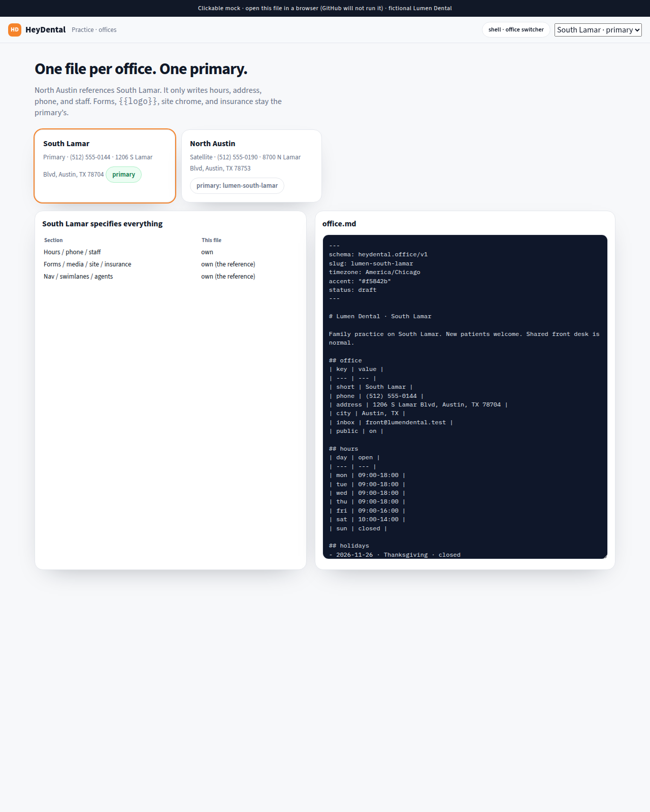The image size is (650, 812).
Task: Click the Practice · offices breadcrumb text
Action: click(94, 30)
